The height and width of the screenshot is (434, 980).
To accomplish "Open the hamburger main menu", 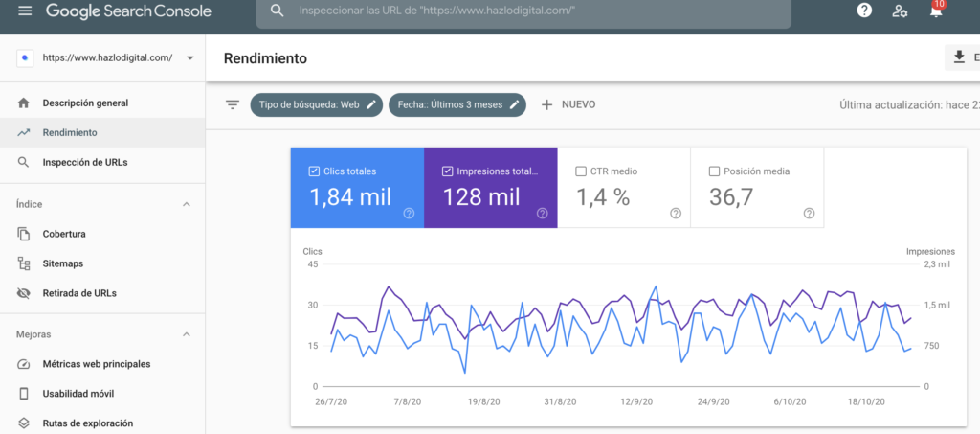I will point(25,11).
